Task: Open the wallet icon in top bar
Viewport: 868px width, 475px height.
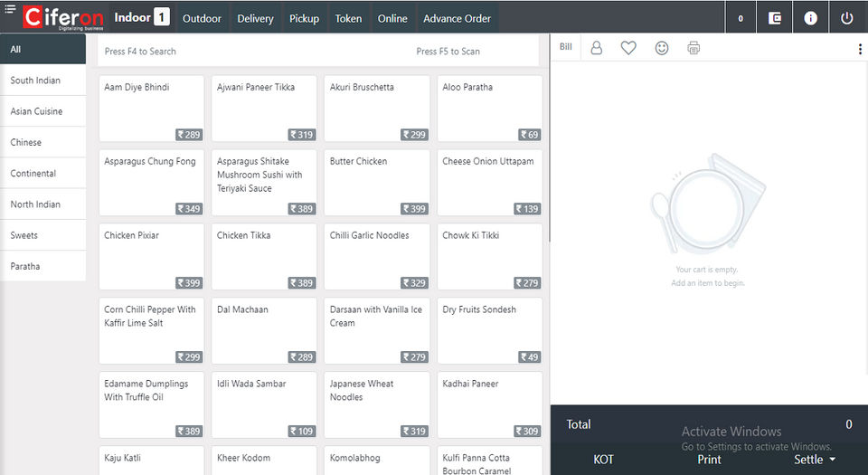Action: (x=775, y=18)
